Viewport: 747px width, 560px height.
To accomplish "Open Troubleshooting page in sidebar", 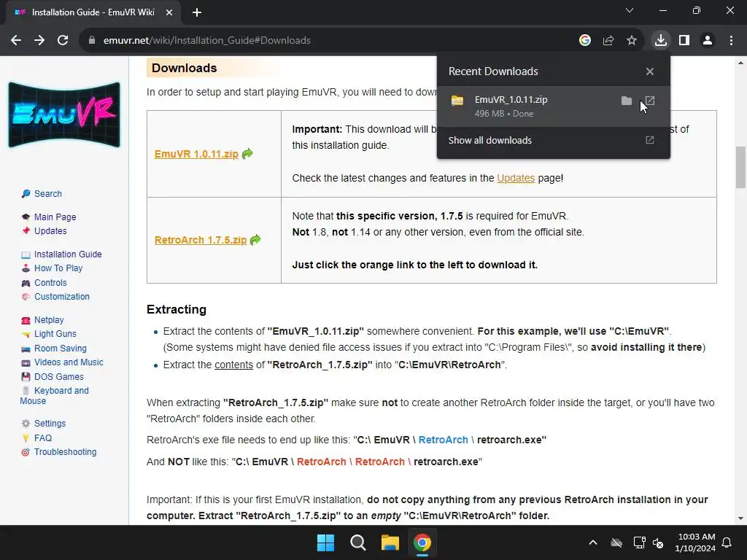I will (x=65, y=452).
